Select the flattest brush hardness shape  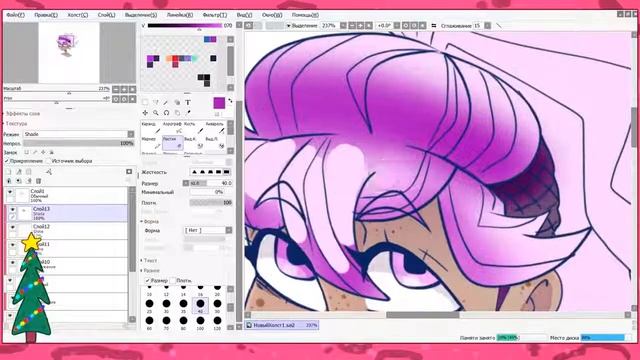pyautogui.click(x=227, y=172)
